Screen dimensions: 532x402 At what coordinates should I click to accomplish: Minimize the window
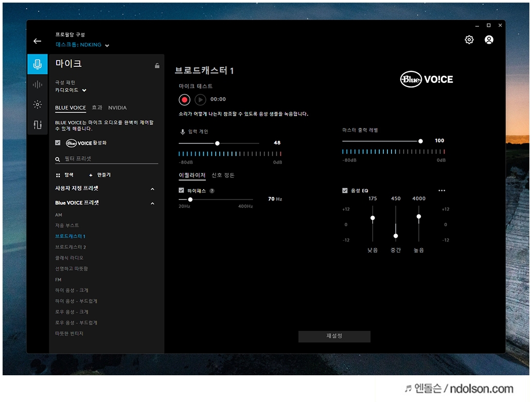pos(477,25)
